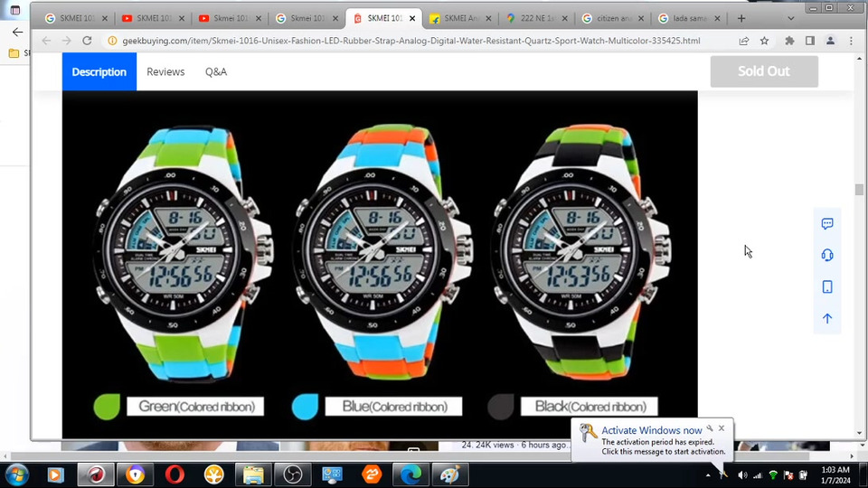Image resolution: width=868 pixels, height=488 pixels.
Task: Switch to the Q&A tab
Action: [216, 71]
